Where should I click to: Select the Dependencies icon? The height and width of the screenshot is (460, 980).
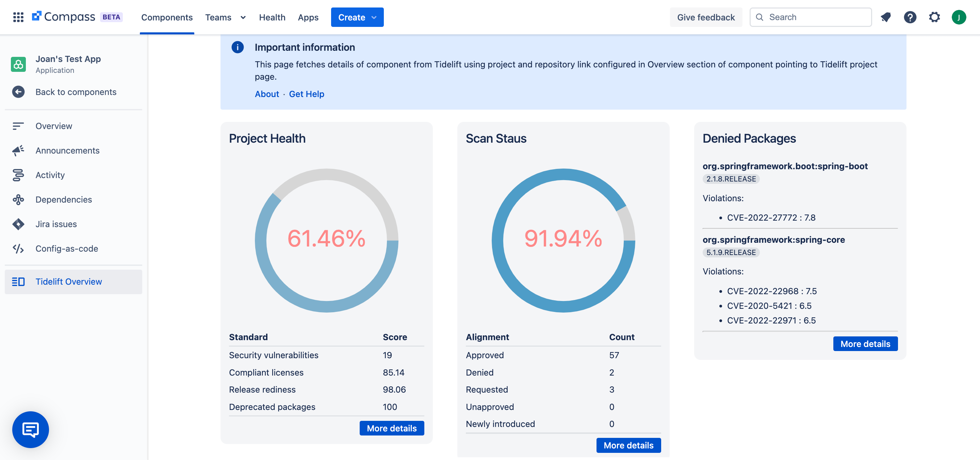(x=18, y=199)
